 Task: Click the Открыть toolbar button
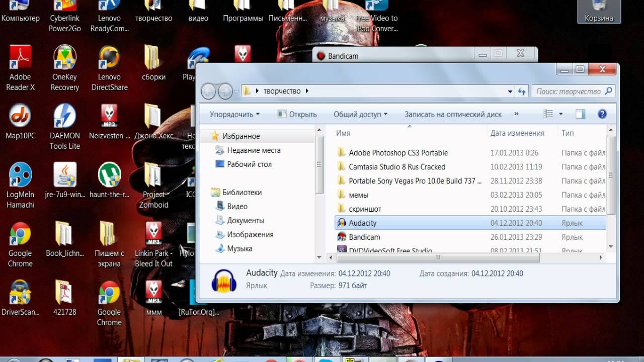click(x=297, y=114)
